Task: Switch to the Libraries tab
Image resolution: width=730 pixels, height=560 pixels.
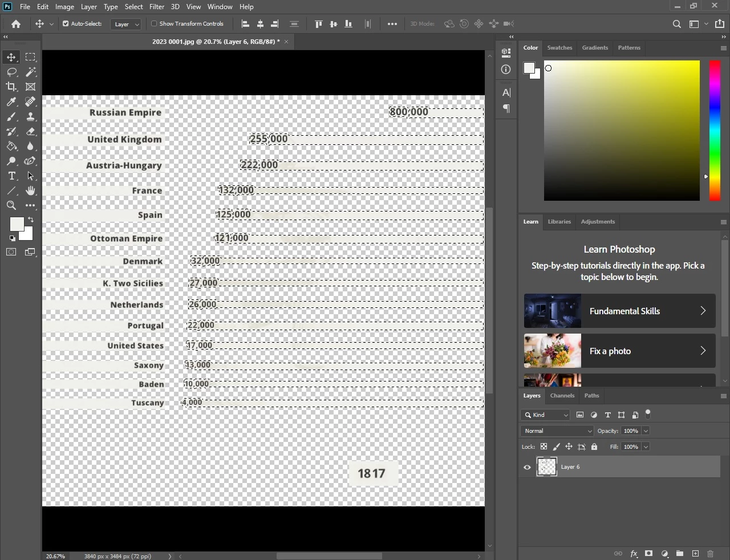Action: 559,222
